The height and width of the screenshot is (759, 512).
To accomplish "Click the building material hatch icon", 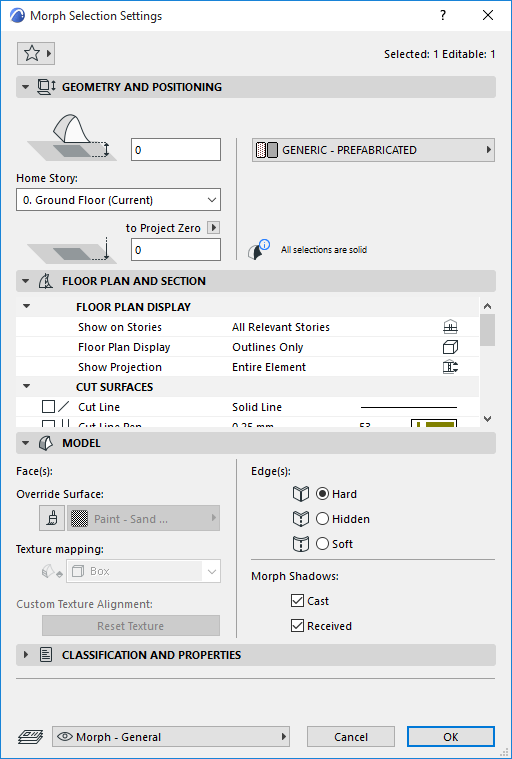I will pos(267,150).
